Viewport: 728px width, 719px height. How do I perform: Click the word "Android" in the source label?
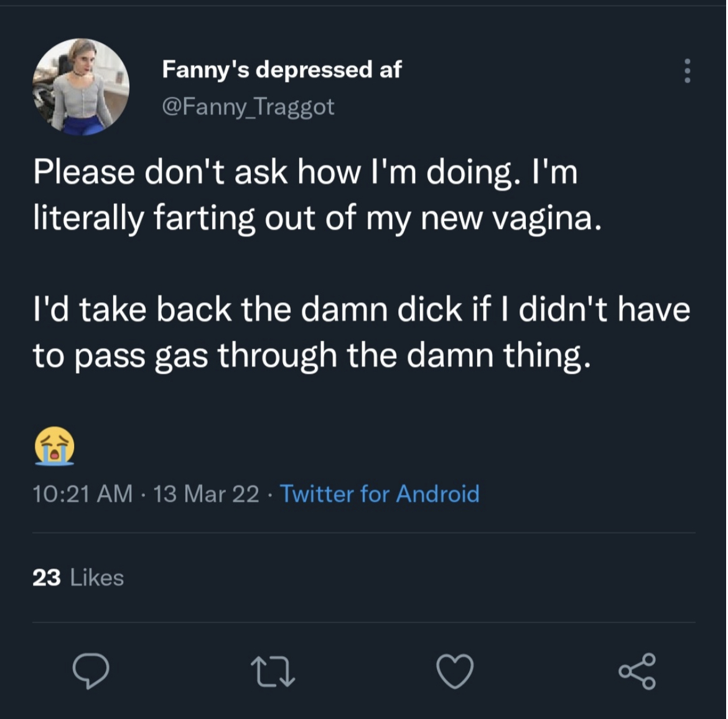tap(438, 493)
